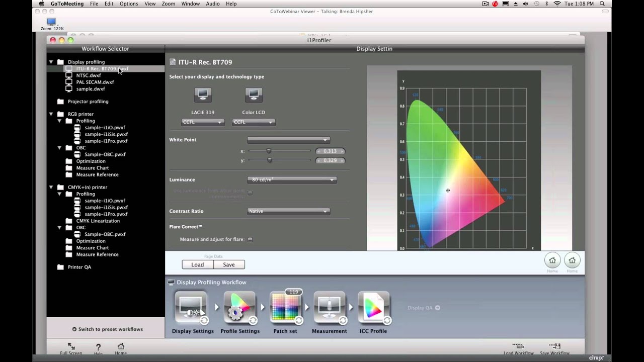Enable Measure and adjust for flare checkbox

click(x=250, y=239)
